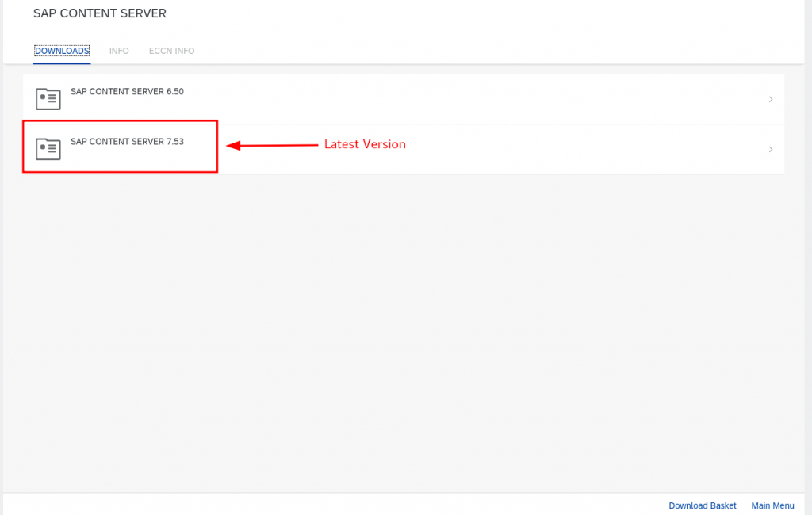Click the red arrow pointing at 7.53
This screenshot has width=812, height=515.
271,146
